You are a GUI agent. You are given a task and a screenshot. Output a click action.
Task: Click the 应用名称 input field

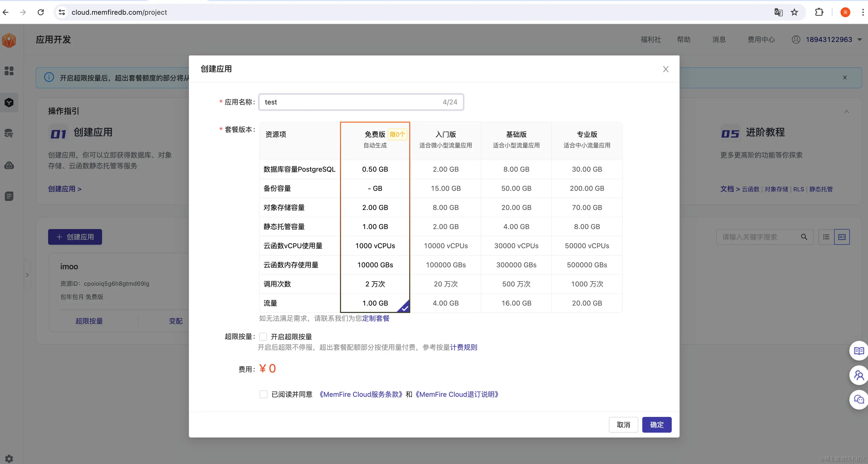point(350,102)
